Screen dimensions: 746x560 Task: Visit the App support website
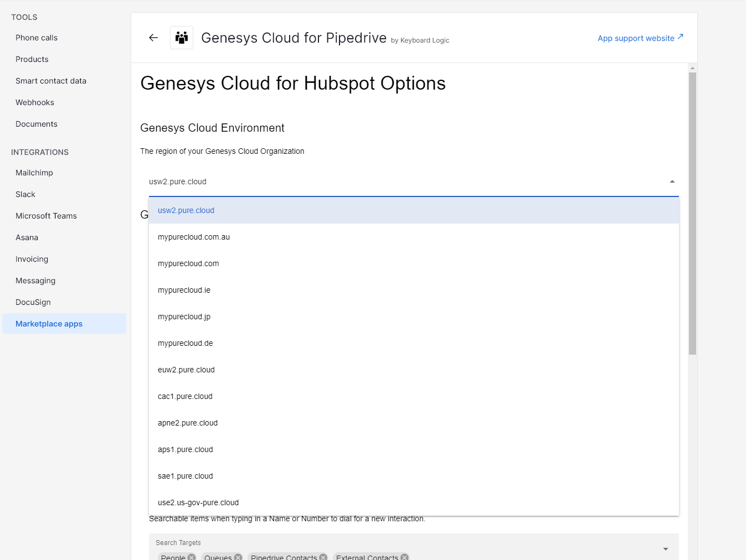pos(636,38)
